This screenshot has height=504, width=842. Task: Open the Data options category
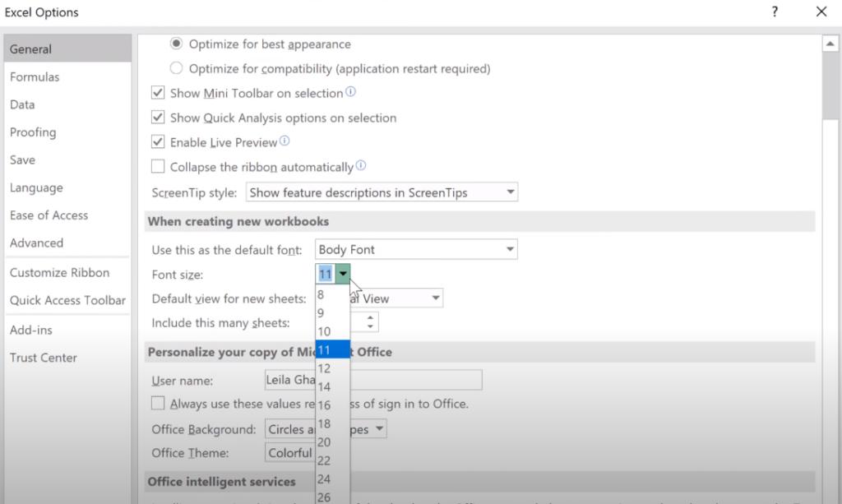[67, 104]
